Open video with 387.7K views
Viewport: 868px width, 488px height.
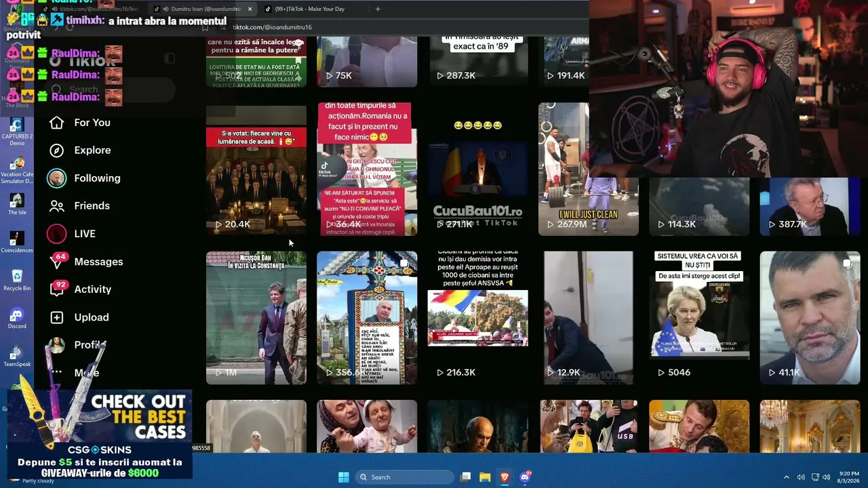[810, 207]
